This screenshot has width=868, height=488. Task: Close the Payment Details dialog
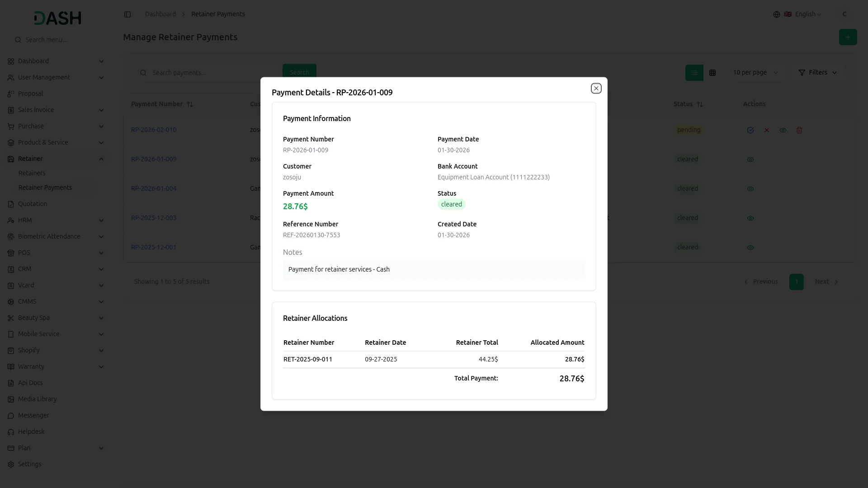[x=596, y=89]
